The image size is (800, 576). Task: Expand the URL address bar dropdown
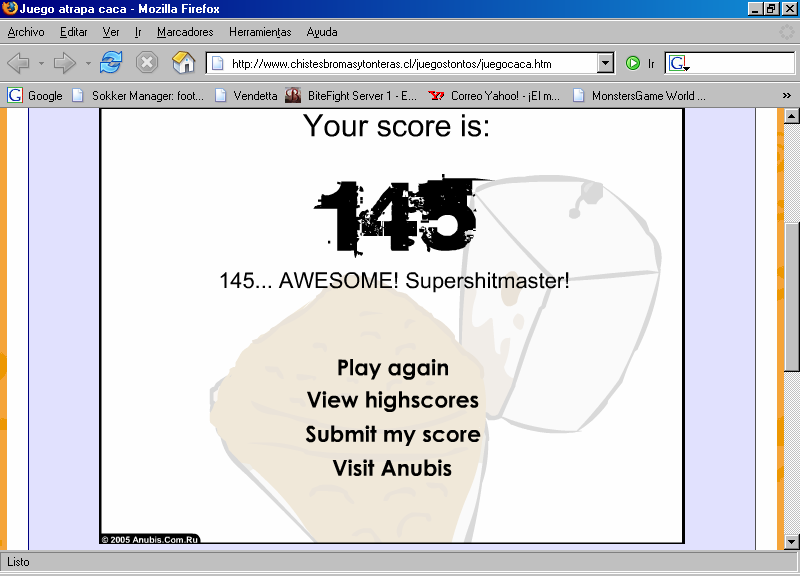coord(605,63)
